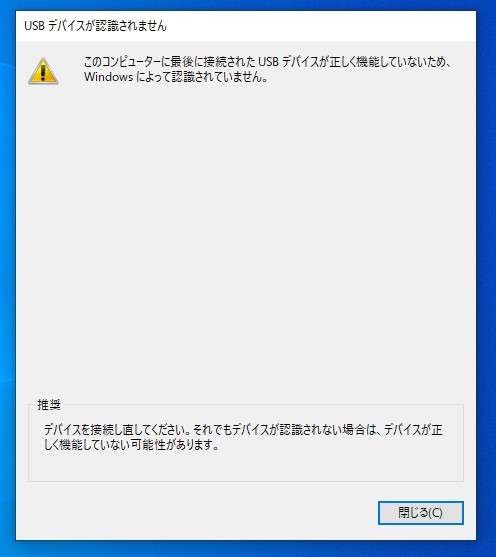
Task: Click the blue desktop left of dialog
Action: click(7, 277)
